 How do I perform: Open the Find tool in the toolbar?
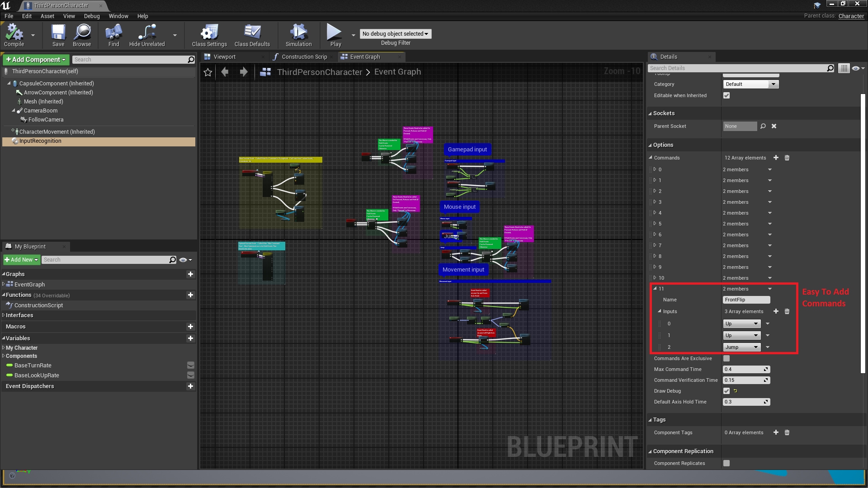click(113, 35)
